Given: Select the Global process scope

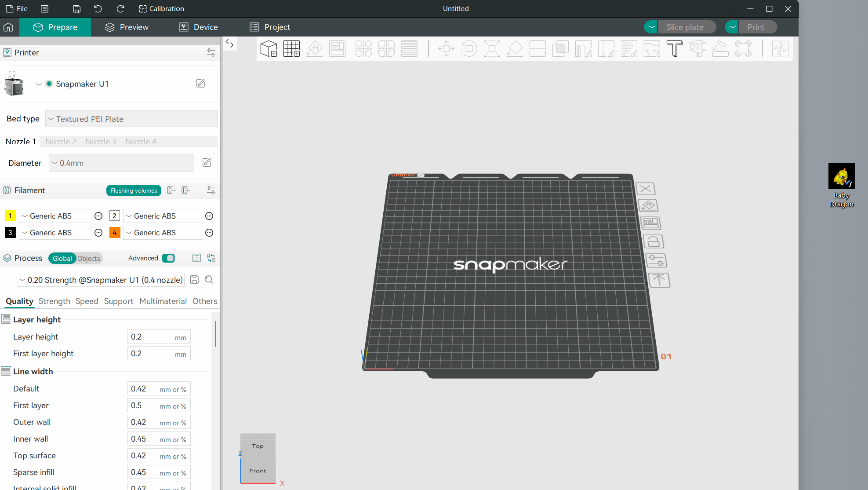Looking at the screenshot, I should pyautogui.click(x=62, y=258).
